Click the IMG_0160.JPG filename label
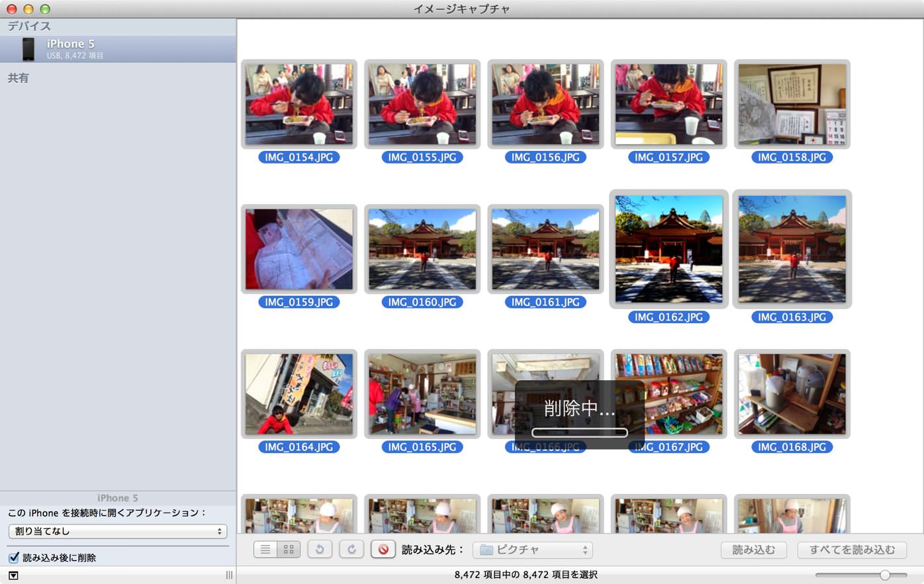 point(422,303)
